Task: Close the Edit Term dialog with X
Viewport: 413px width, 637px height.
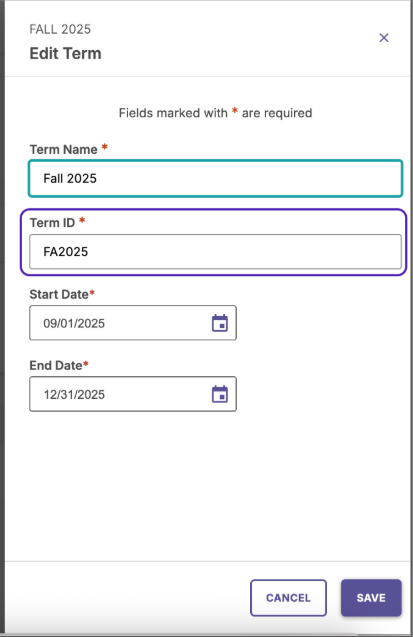Action: click(384, 38)
